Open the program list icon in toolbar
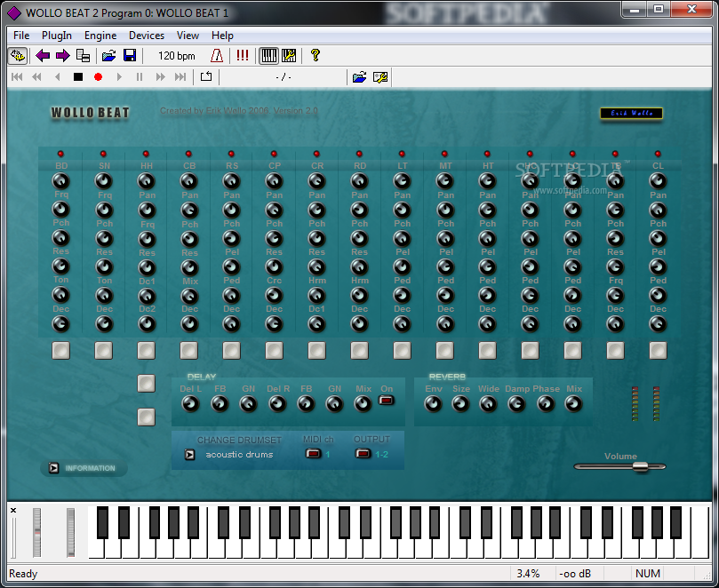Image resolution: width=719 pixels, height=588 pixels. [x=83, y=56]
